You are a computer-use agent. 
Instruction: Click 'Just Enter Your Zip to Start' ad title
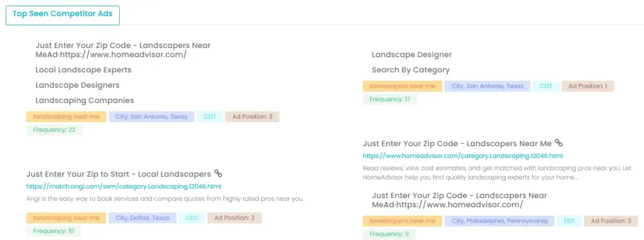pos(118,174)
